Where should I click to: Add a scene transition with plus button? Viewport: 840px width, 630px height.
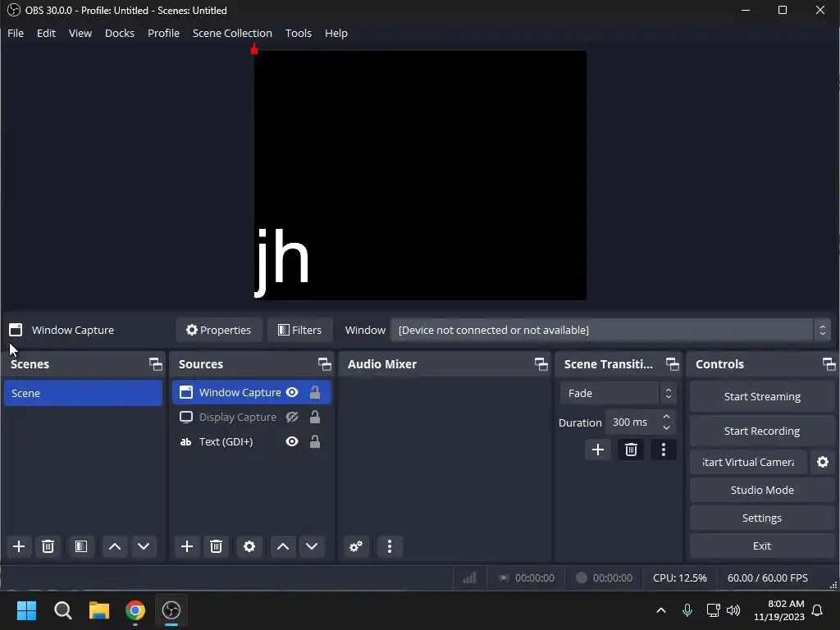pos(598,450)
